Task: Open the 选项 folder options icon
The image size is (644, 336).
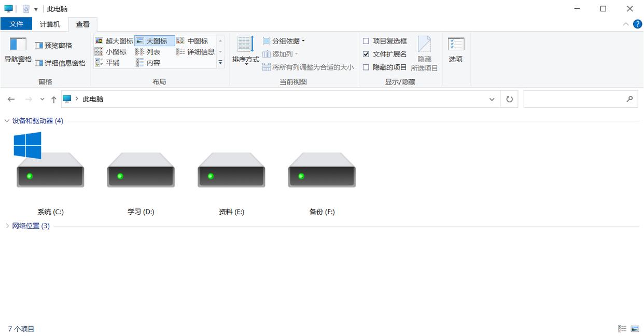Action: [456, 50]
